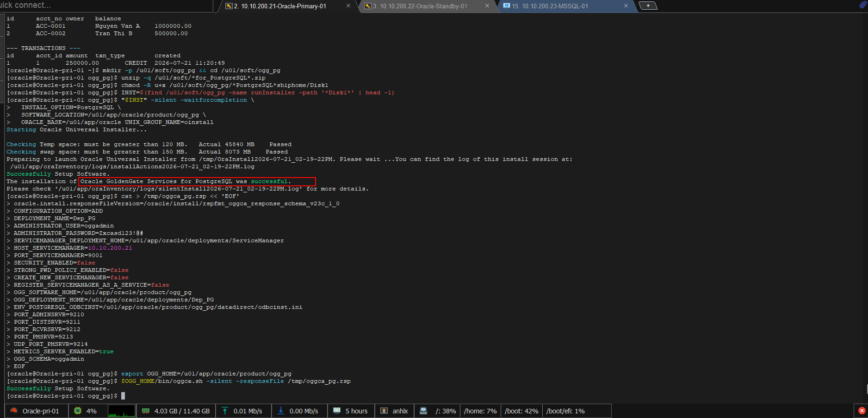Click the disk drive icon in status bar

pos(423,411)
